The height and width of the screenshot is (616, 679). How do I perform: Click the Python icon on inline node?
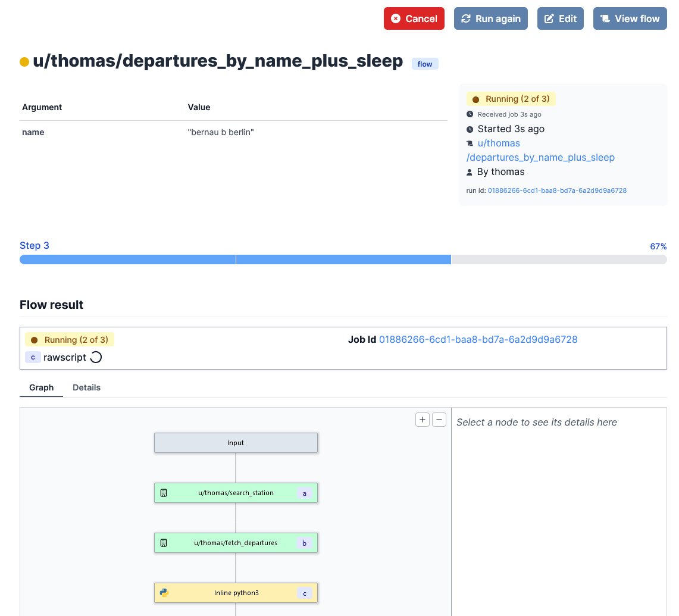[164, 593]
